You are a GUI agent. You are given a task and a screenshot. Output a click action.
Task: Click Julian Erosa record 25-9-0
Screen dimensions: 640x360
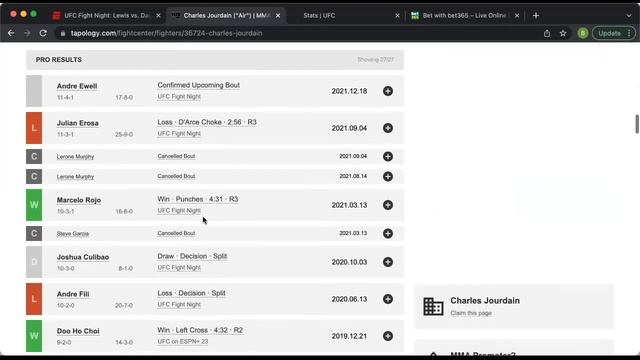pos(124,134)
